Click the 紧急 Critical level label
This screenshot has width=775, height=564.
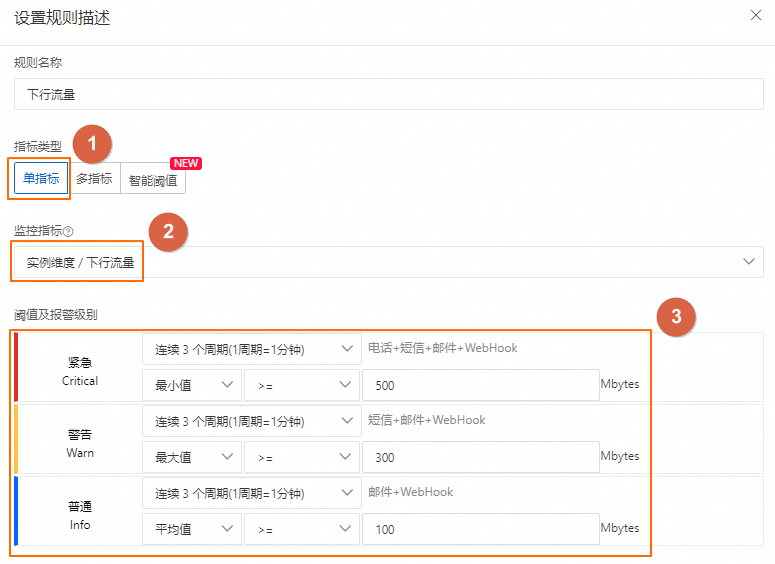tap(80, 371)
